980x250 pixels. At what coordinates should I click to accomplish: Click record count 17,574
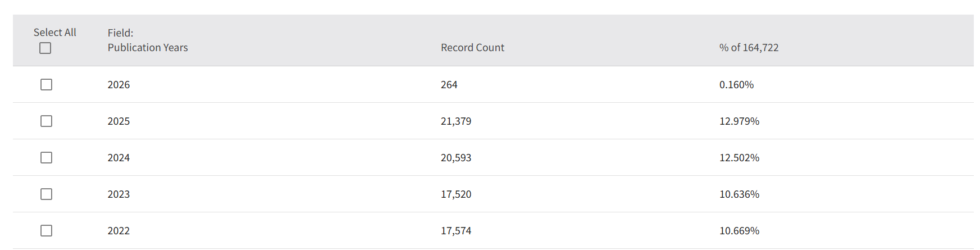click(456, 231)
